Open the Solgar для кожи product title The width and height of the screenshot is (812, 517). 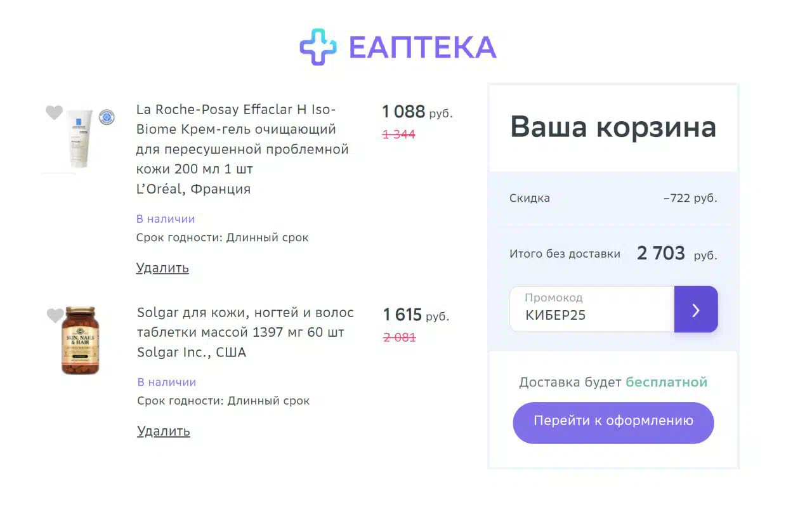[246, 332]
